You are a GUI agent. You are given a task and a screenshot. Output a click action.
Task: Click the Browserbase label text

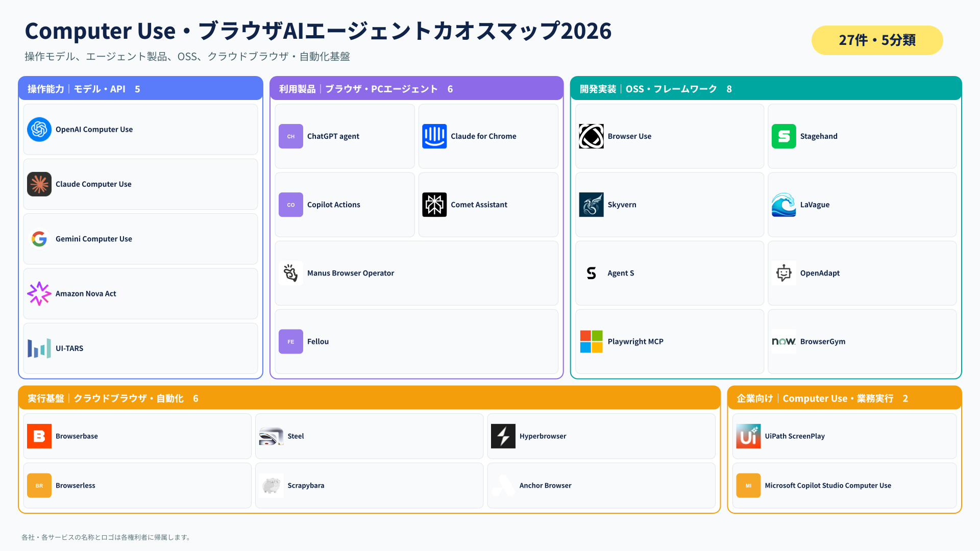[x=77, y=436]
